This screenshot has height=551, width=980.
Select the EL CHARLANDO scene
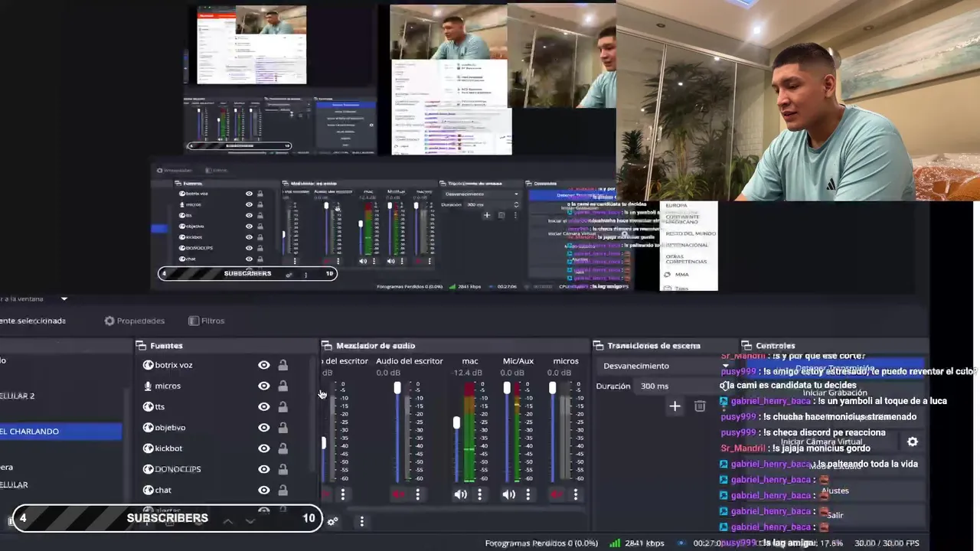click(x=60, y=432)
